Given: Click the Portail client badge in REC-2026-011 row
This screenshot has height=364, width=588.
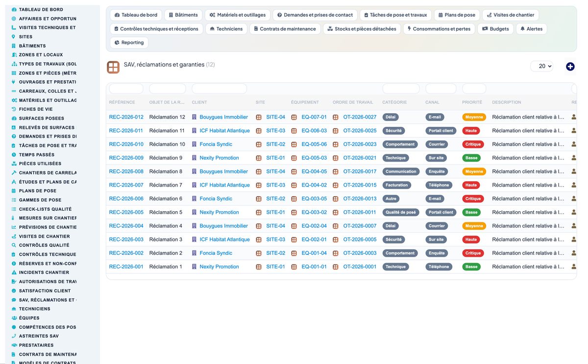Looking at the screenshot, I should click(x=441, y=131).
